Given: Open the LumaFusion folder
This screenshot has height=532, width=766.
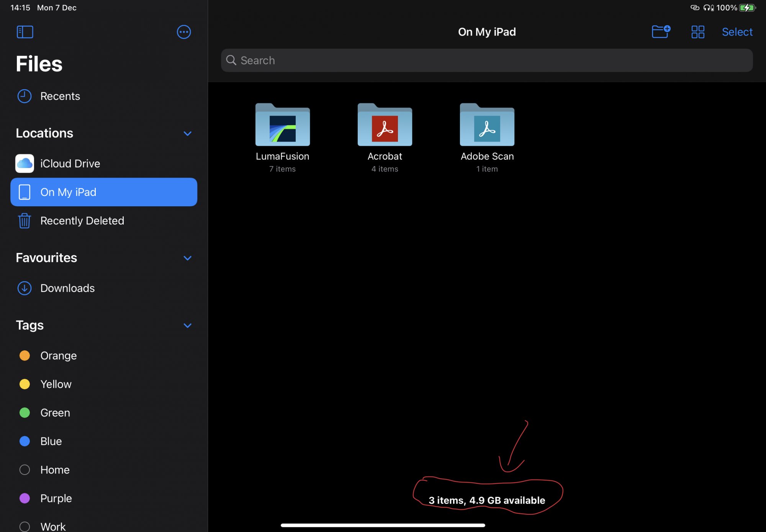Looking at the screenshot, I should (282, 125).
